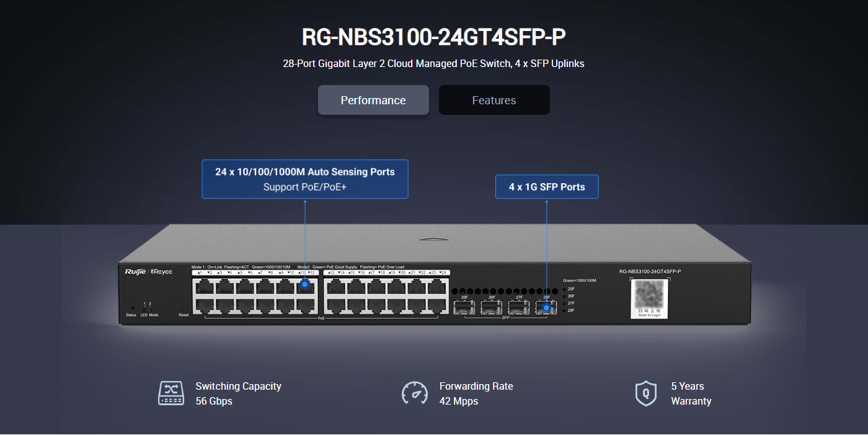Open the Features tab
Screen dimensions: 868x435
pyautogui.click(x=494, y=100)
